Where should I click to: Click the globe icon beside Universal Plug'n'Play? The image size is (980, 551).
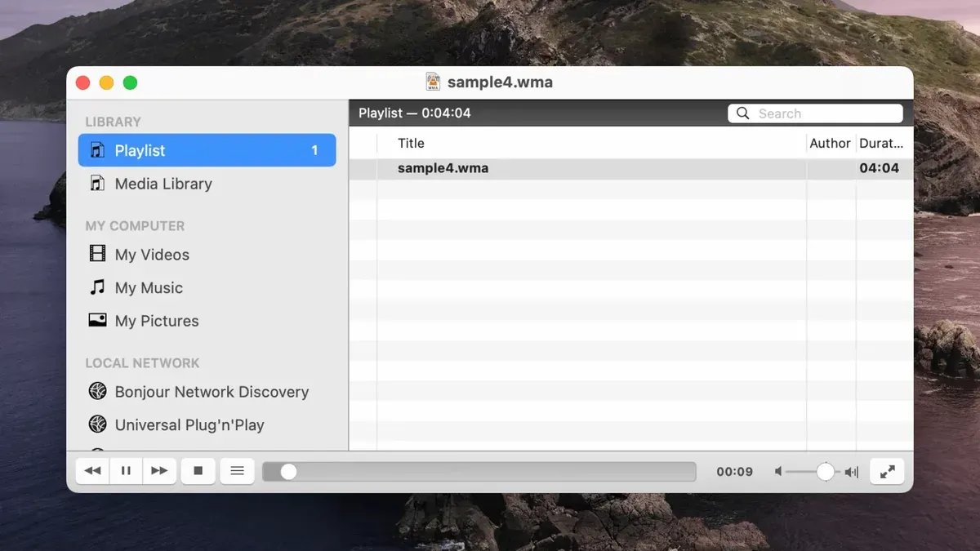pyautogui.click(x=97, y=424)
